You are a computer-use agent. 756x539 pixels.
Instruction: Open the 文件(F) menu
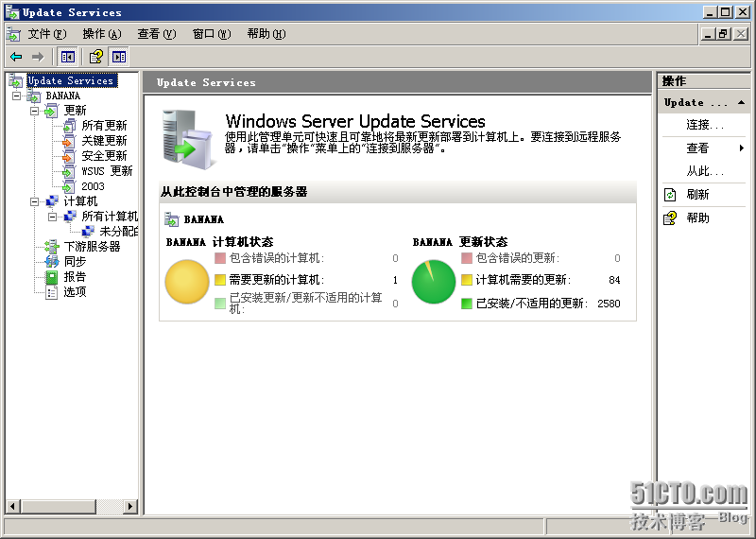(47, 34)
